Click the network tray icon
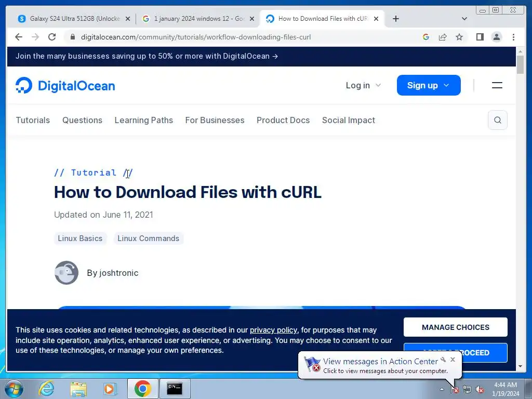The width and height of the screenshot is (532, 399). (x=467, y=390)
